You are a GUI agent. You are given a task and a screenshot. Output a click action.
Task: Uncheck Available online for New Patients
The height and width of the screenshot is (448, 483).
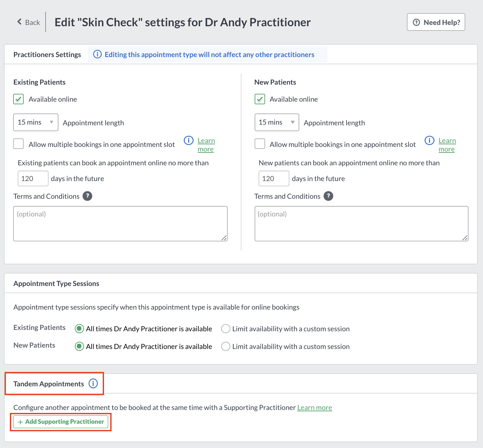260,99
